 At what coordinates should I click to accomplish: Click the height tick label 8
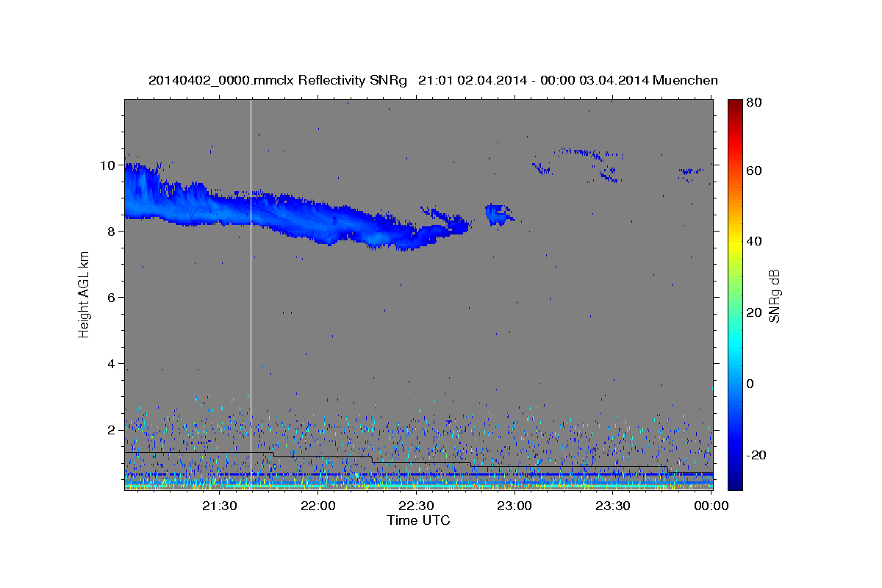112,232
